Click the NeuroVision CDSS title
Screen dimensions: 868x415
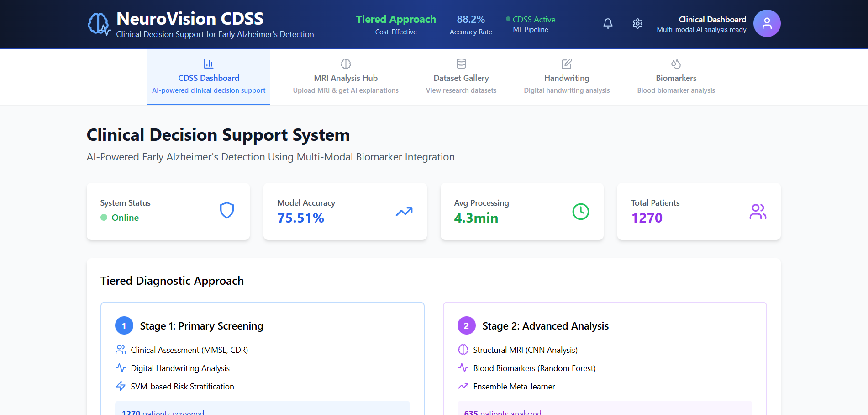pyautogui.click(x=190, y=19)
